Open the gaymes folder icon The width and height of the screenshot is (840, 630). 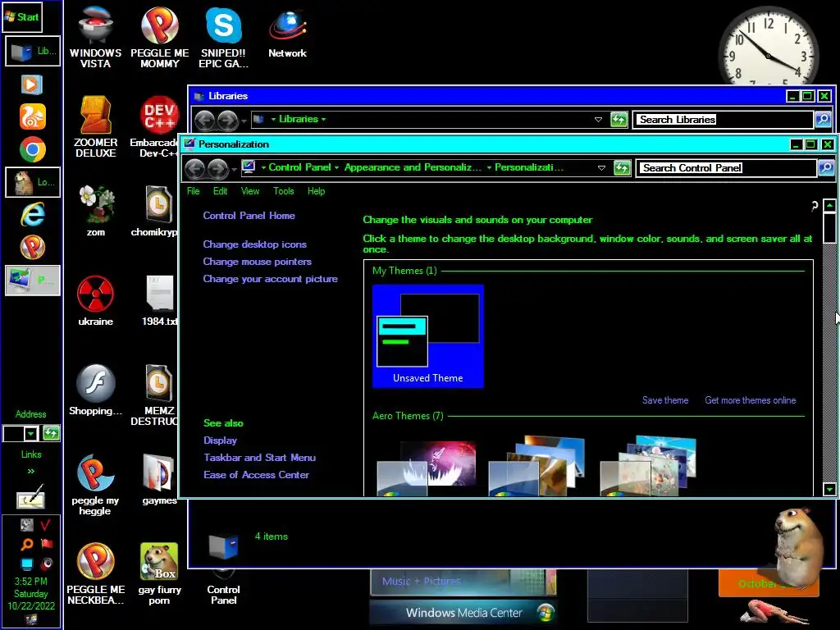(159, 479)
